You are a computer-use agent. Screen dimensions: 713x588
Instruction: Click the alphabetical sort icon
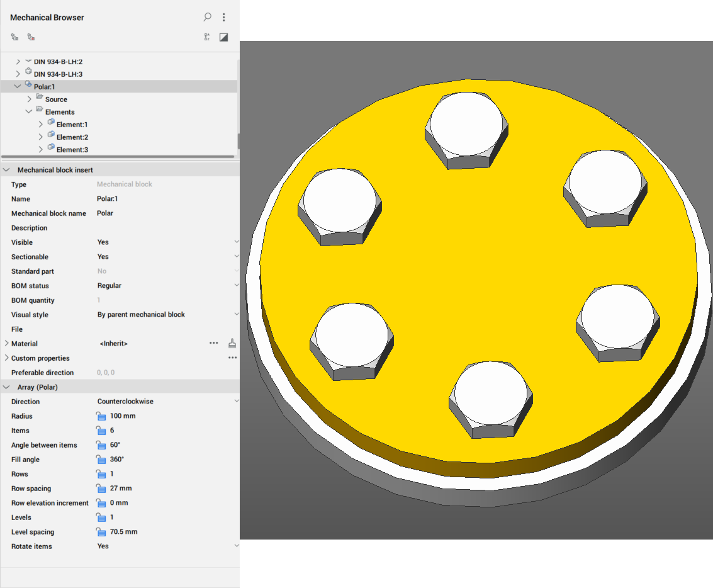pos(206,37)
